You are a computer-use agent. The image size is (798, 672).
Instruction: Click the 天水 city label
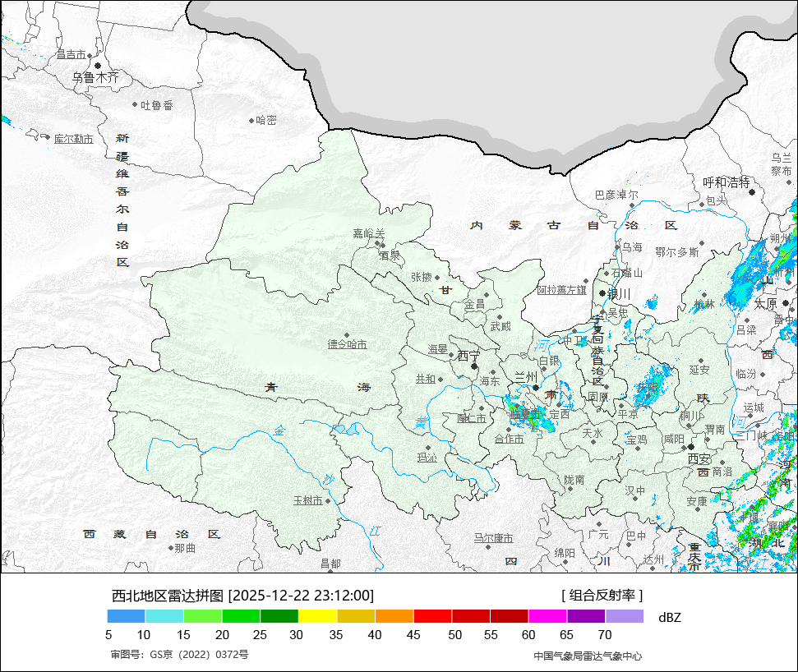pyautogui.click(x=593, y=433)
